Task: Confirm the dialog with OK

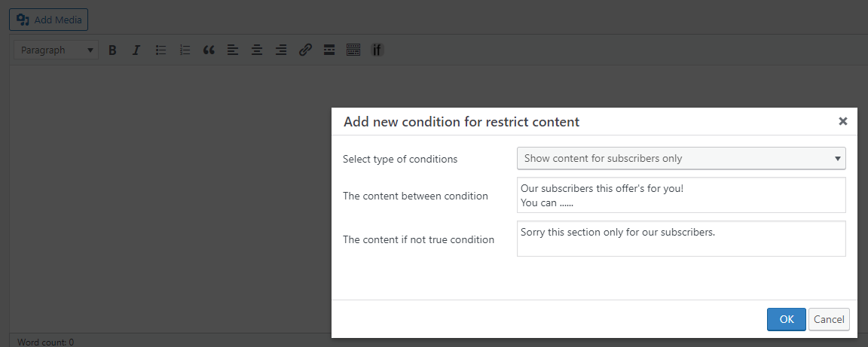Action: click(786, 319)
